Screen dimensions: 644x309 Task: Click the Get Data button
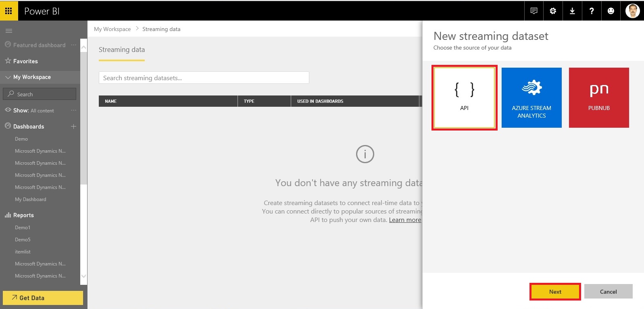tap(43, 298)
